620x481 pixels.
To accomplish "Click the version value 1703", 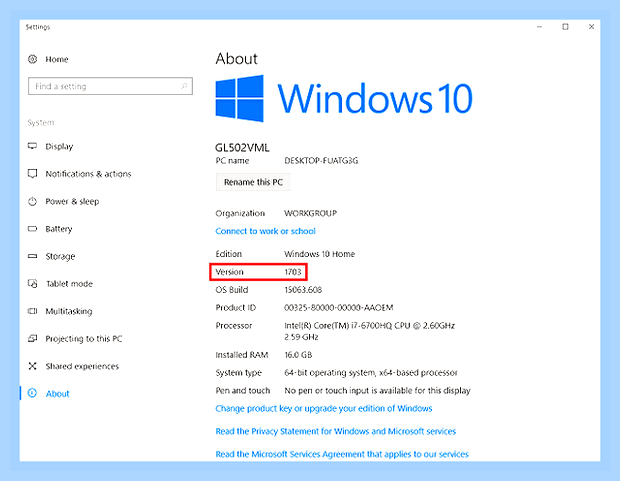I will [x=293, y=272].
